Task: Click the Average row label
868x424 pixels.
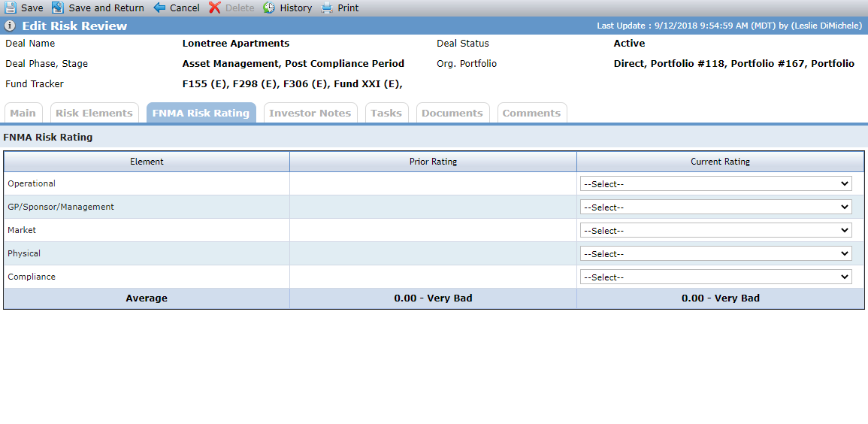Action: coord(147,298)
